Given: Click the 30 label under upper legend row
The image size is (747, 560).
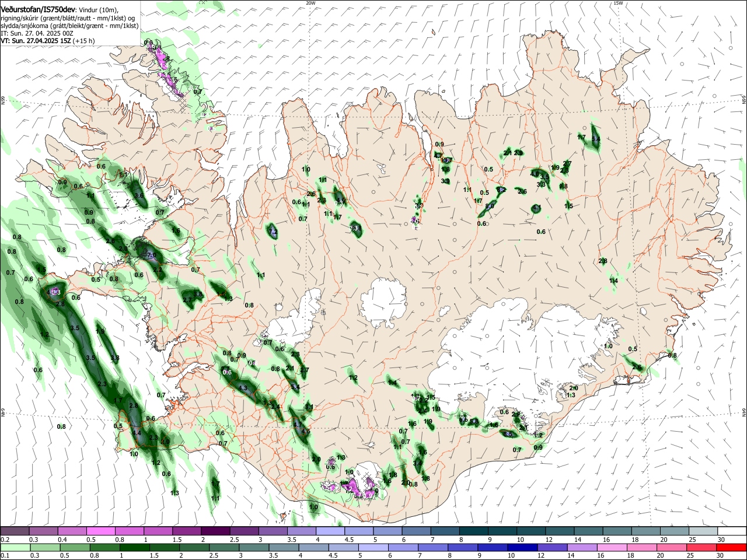Looking at the screenshot, I should pos(721,540).
